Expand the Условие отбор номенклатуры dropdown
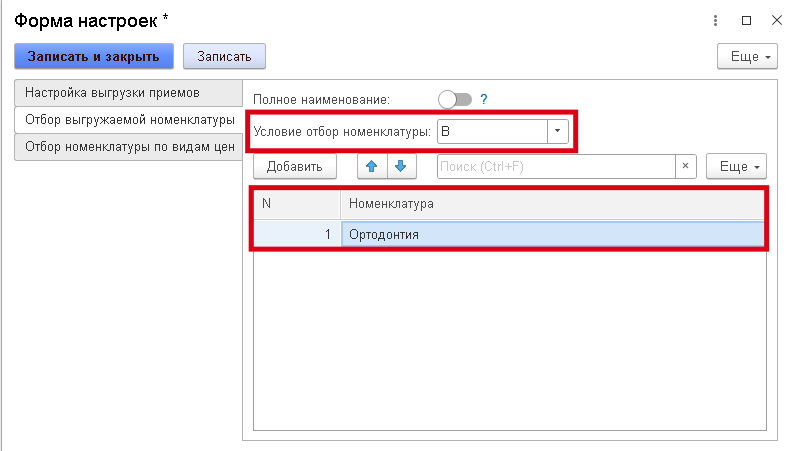Viewport: 796px width, 451px height. tap(557, 131)
